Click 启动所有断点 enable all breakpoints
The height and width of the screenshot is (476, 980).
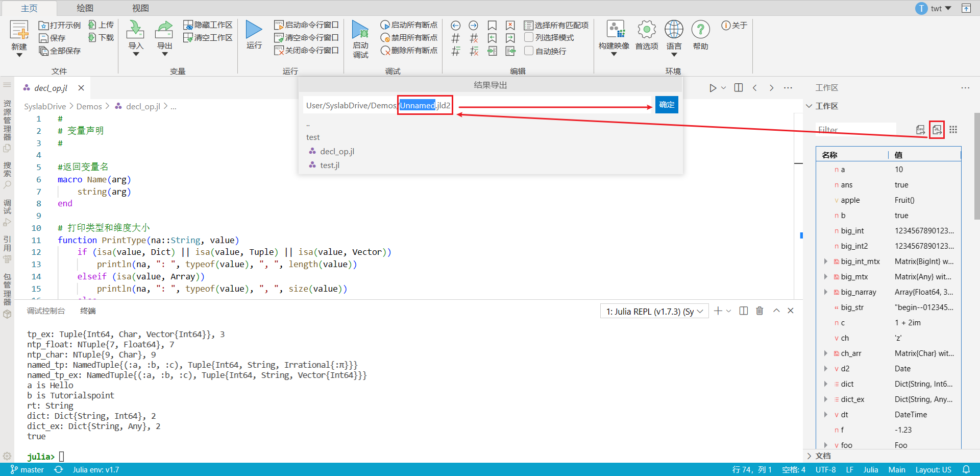409,25
